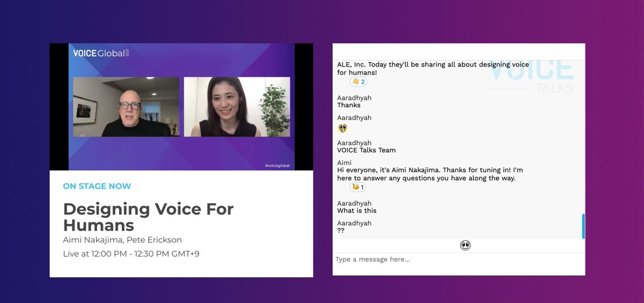This screenshot has width=644, height=303.
Task: Click the 'Designing Voice For Humans' title
Action: pyautogui.click(x=149, y=217)
